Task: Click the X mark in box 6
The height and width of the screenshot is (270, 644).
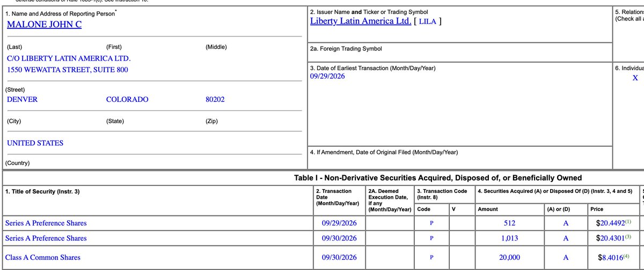Action: 635,78
